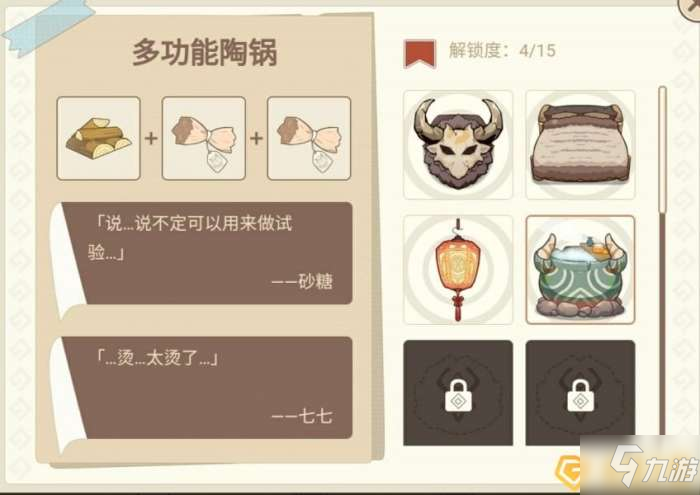Viewport: 700px width, 495px height.
Task: Select the horned beast mask furnishing
Action: tap(458, 145)
